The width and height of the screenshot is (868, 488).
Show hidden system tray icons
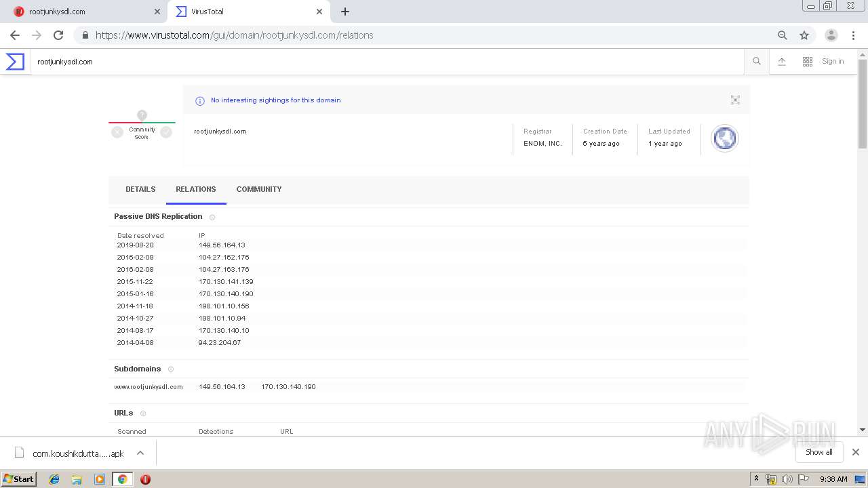pyautogui.click(x=756, y=479)
